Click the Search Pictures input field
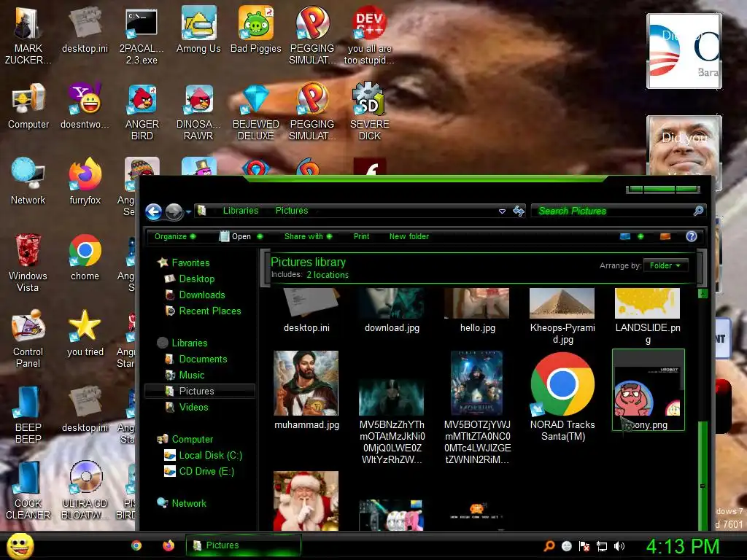747x560 pixels. click(617, 211)
